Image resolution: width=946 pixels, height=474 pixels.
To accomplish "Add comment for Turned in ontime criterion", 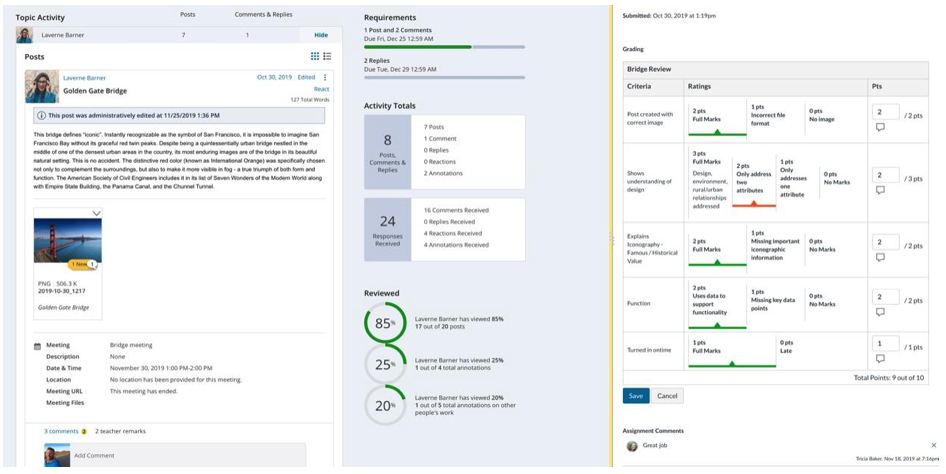I will click(x=880, y=359).
